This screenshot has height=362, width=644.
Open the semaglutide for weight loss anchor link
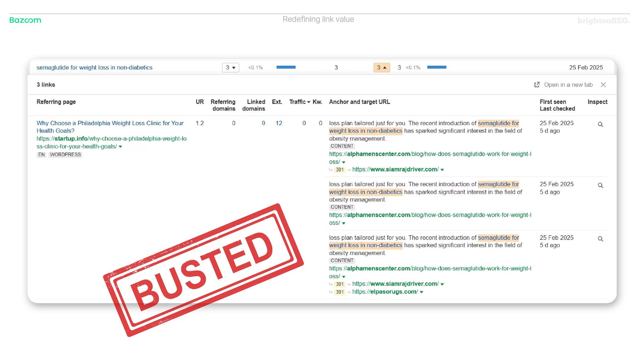(94, 67)
